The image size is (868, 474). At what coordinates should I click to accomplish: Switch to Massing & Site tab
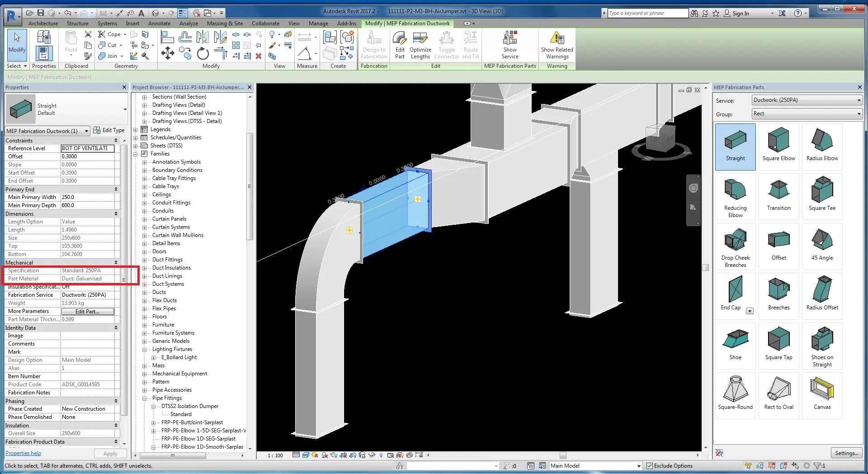click(x=225, y=24)
